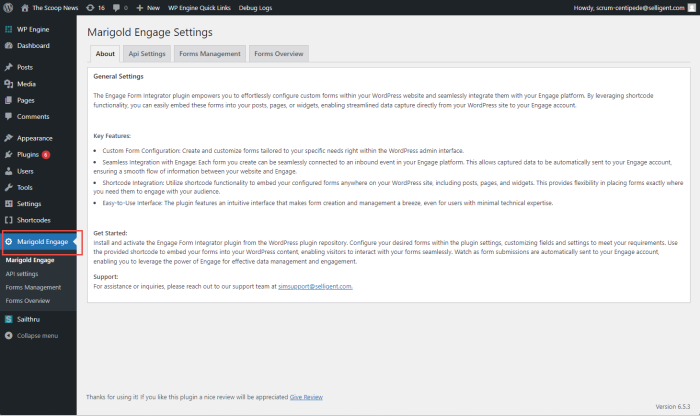Click the Sailthru sidebar icon
Viewport: 700px width, 416px height.
coord(8,318)
